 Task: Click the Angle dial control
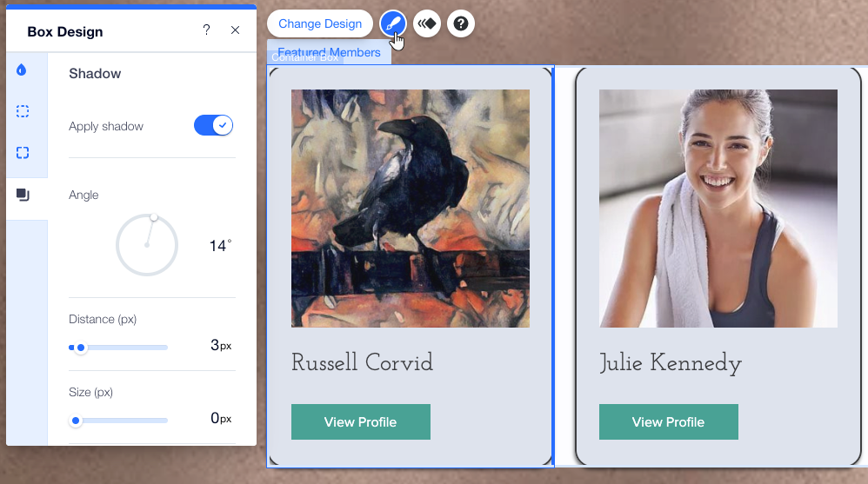147,245
